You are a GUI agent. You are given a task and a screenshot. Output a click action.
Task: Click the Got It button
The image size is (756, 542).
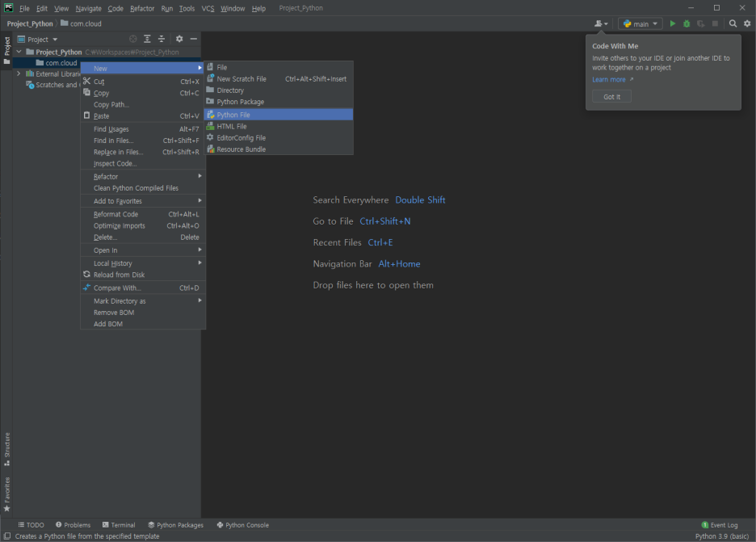tap(612, 96)
